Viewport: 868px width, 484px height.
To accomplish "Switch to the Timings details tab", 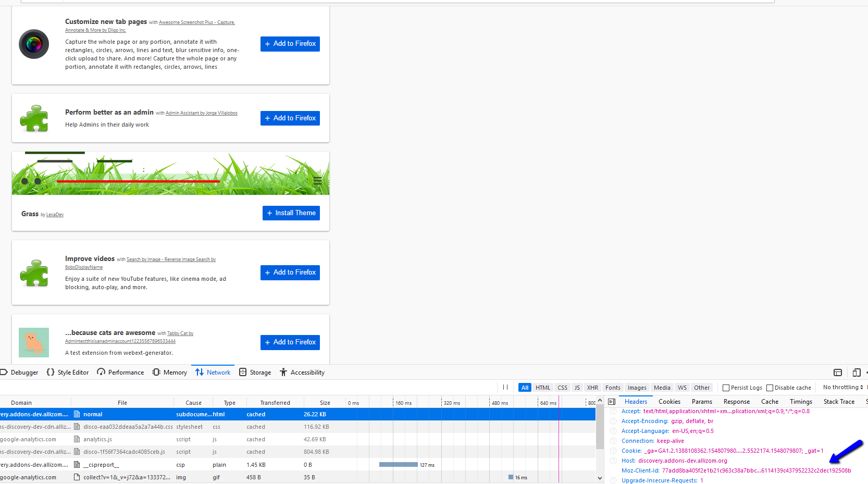I will (801, 402).
